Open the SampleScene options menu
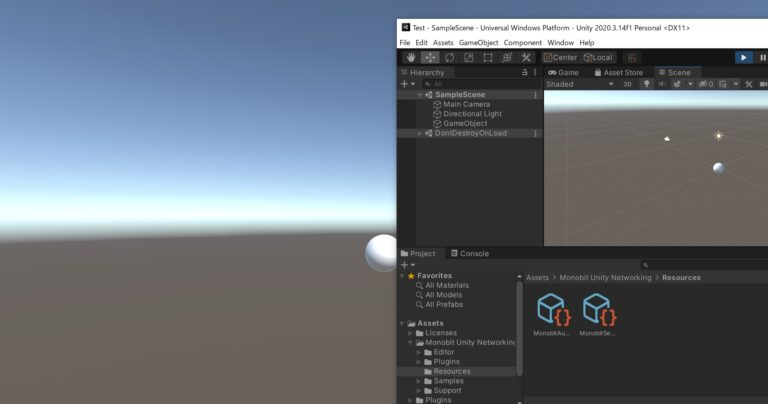The height and width of the screenshot is (404, 768). (535, 95)
